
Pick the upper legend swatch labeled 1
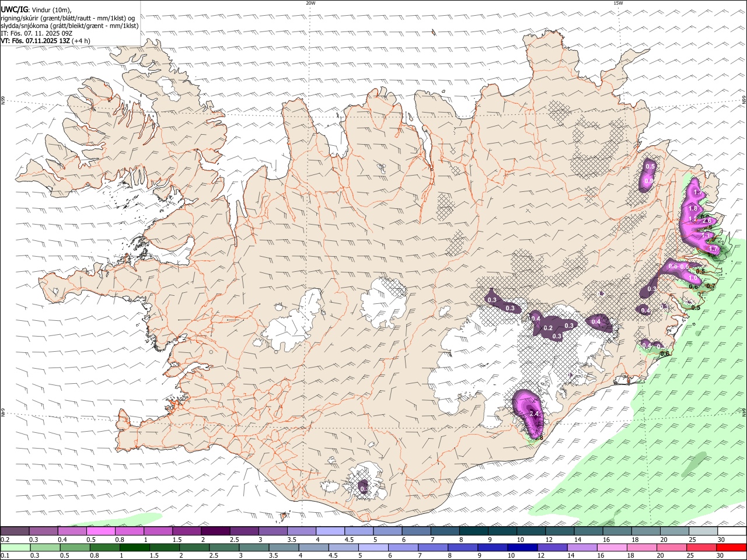point(158,531)
